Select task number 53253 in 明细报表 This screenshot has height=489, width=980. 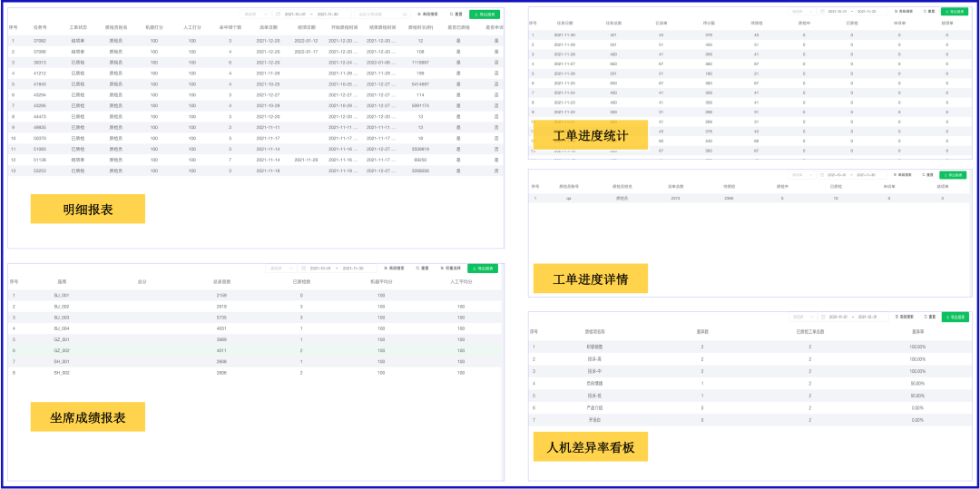click(x=39, y=171)
